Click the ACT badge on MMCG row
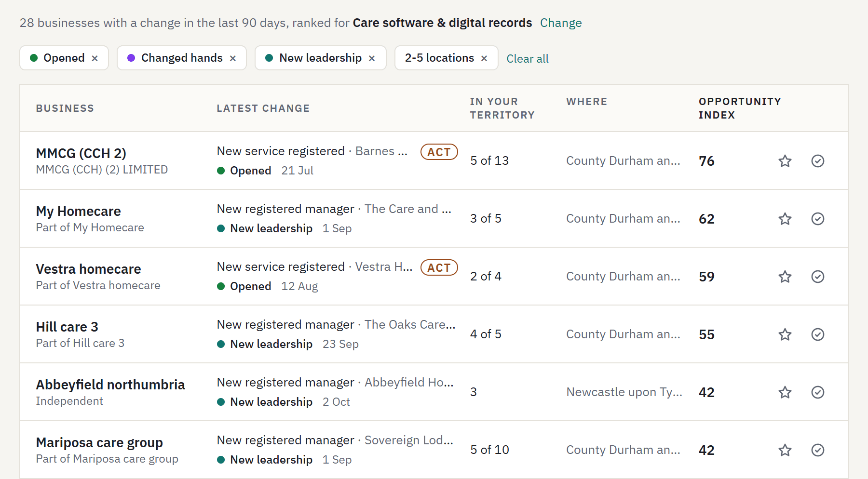The height and width of the screenshot is (479, 868). coord(439,152)
